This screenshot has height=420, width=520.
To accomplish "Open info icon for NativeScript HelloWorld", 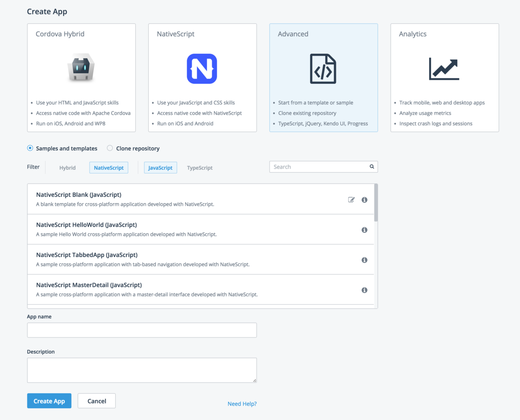I will pos(364,230).
